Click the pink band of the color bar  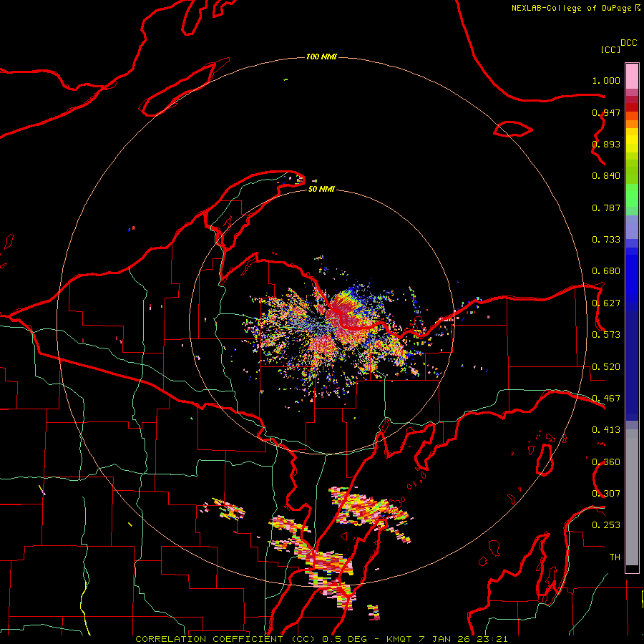point(632,76)
